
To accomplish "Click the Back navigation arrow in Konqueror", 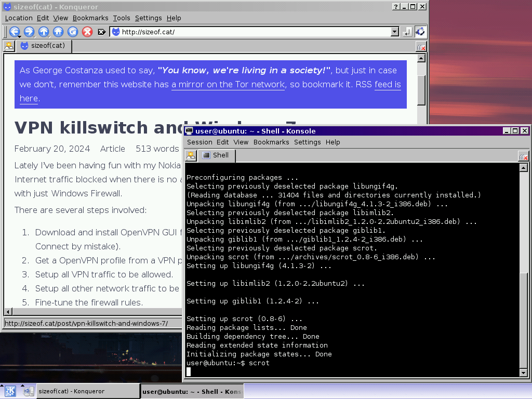I will (14, 32).
